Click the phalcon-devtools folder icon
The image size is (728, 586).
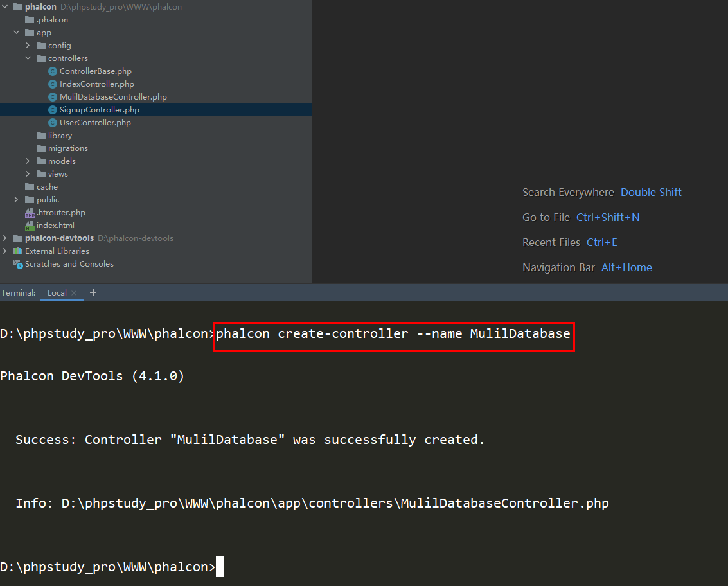coord(18,238)
